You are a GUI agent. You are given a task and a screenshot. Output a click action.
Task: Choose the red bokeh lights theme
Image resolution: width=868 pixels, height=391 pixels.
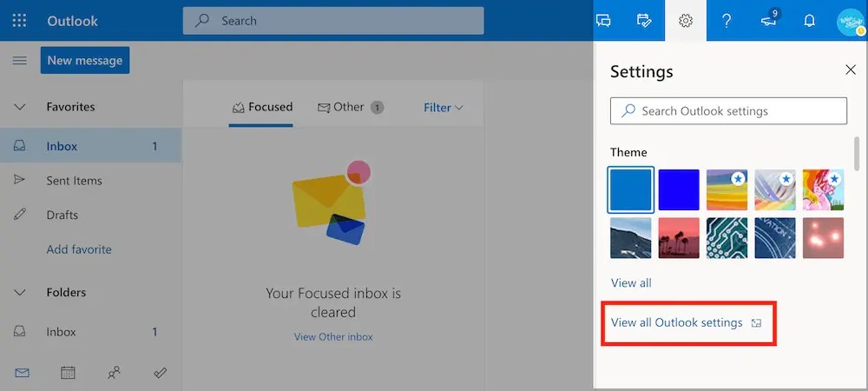(823, 237)
